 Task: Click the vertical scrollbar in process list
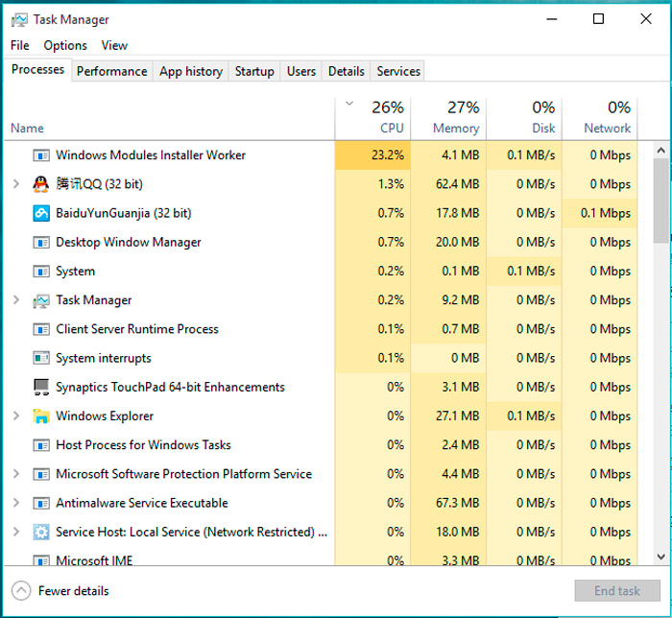[x=660, y=202]
